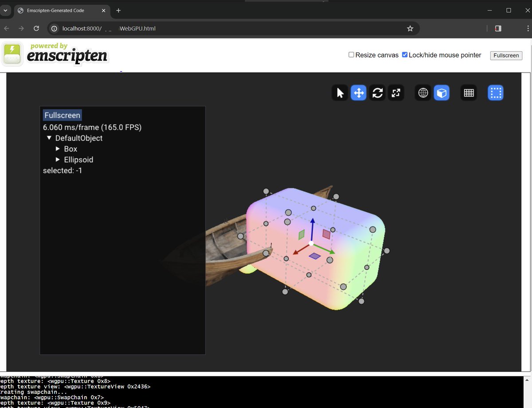Image resolution: width=532 pixels, height=408 pixels.
Task: Click the Fullscreen button in page header
Action: coord(506,55)
